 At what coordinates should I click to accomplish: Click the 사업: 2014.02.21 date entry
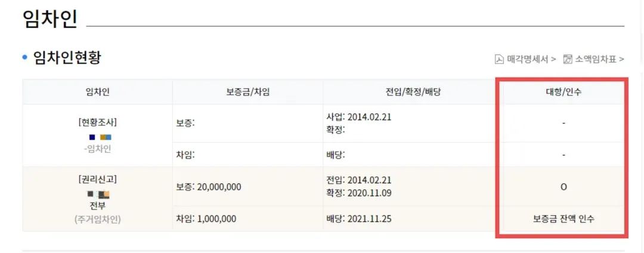[359, 116]
